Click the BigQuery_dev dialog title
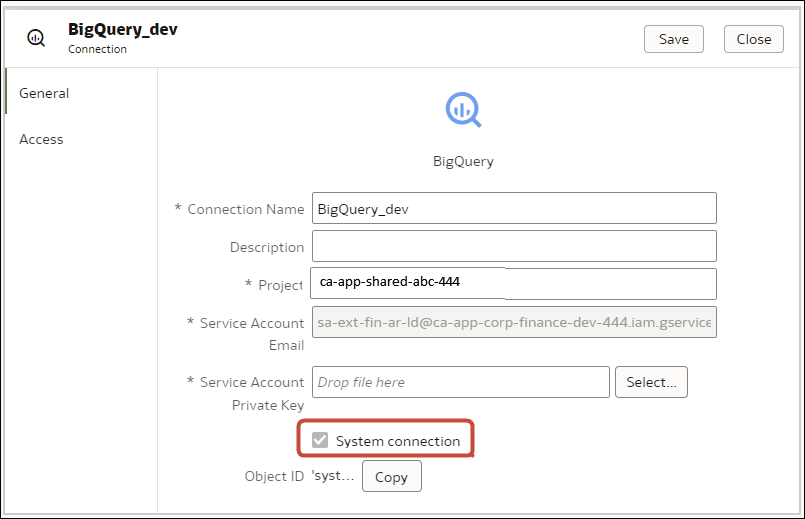This screenshot has width=805, height=519. click(123, 29)
